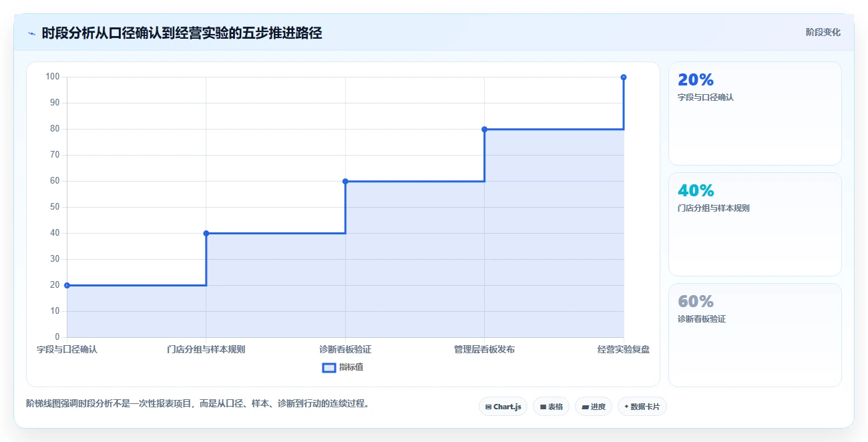Click the sparkle icon inside 数据卡片 chip
Viewport: 868px width, 442px height.
tap(626, 407)
